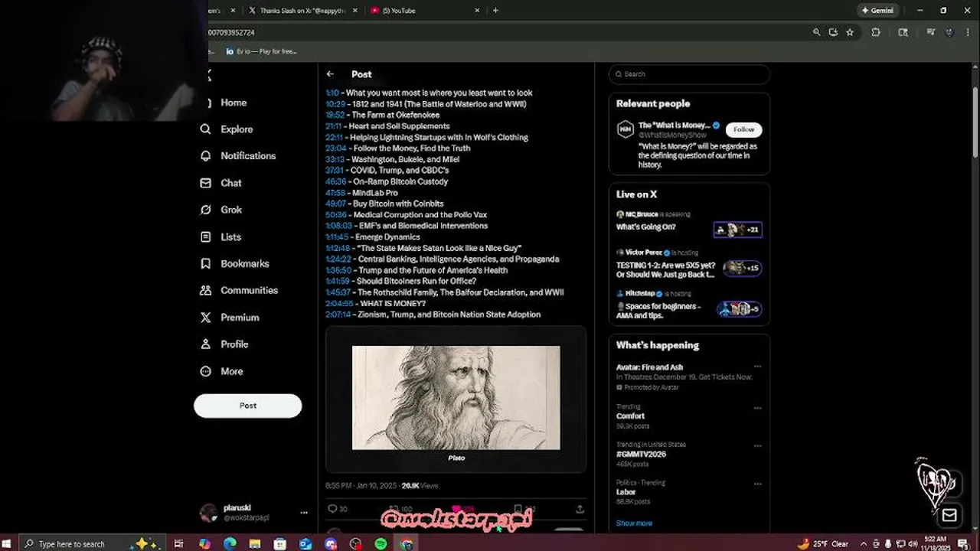Close the YouTube tab
Viewport: 980px width, 551px height.
[478, 11]
